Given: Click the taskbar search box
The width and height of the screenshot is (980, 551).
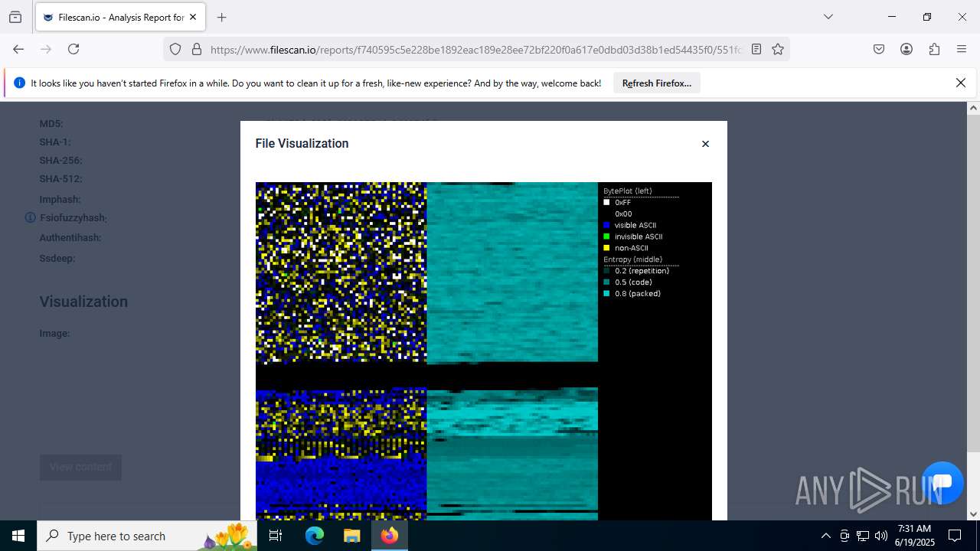Looking at the screenshot, I should click(x=149, y=536).
